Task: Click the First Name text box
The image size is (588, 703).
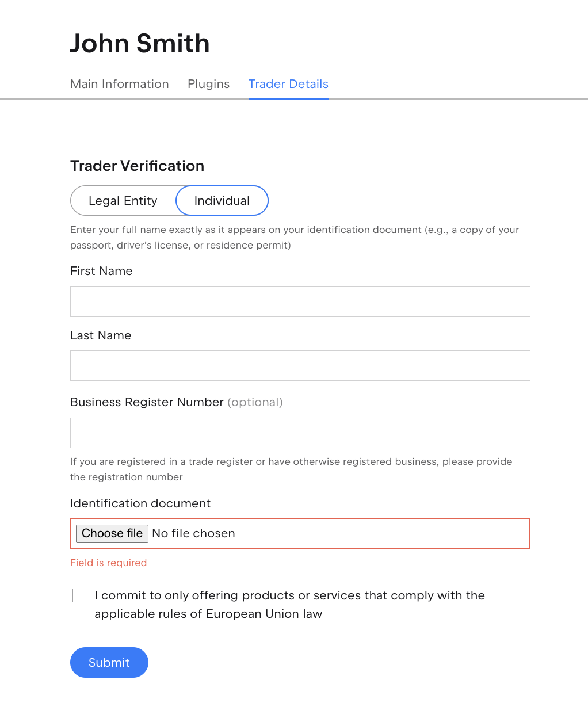Action: click(300, 301)
